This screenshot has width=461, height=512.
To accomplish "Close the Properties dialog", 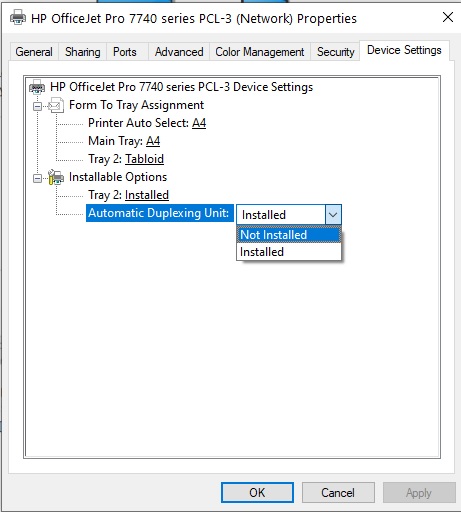I will click(x=448, y=17).
